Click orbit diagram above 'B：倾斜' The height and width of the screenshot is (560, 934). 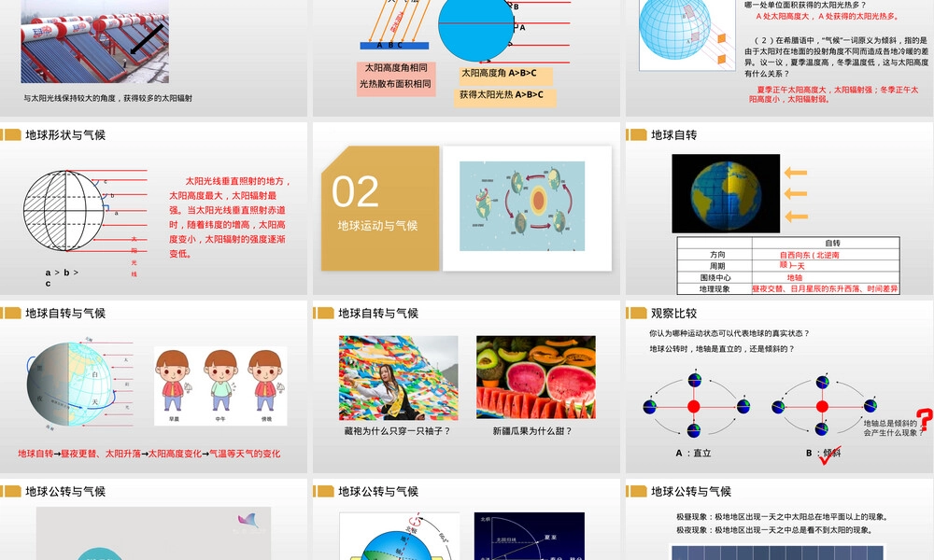tap(824, 406)
